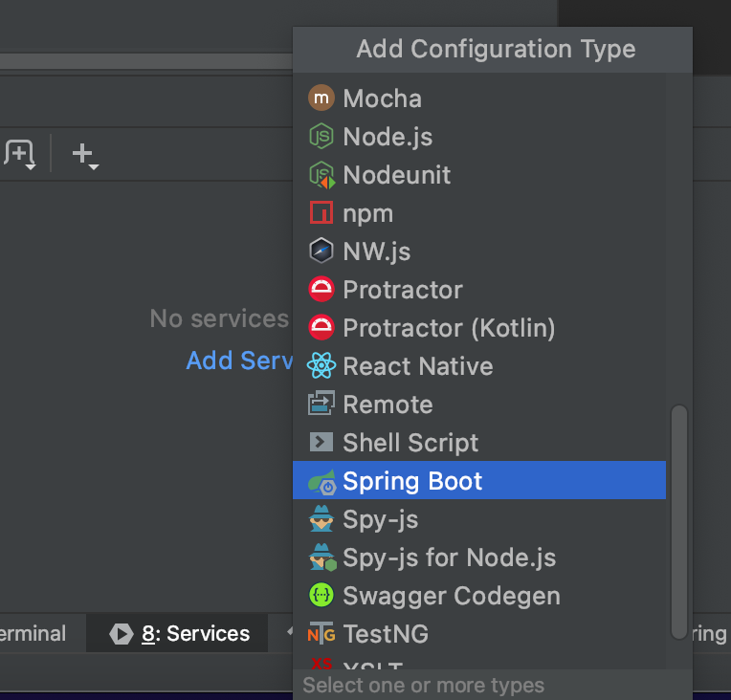Open the add service plus dropdown
The width and height of the screenshot is (731, 700).
85,155
